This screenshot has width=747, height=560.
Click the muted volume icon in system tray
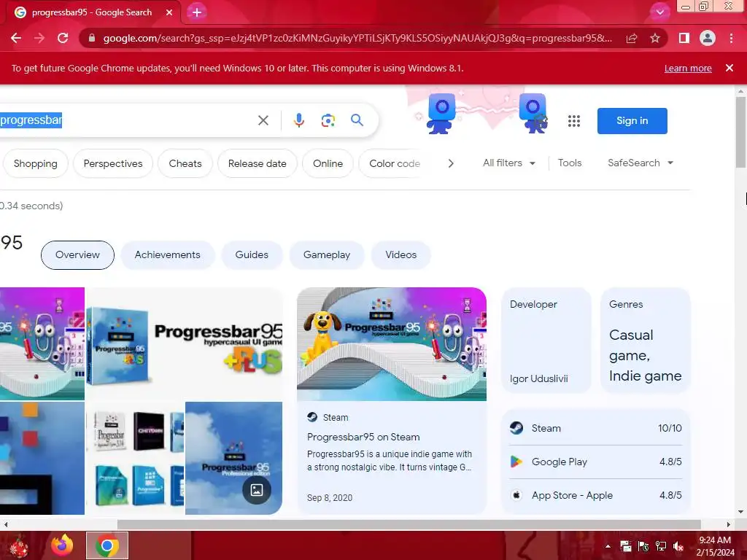[678, 546]
